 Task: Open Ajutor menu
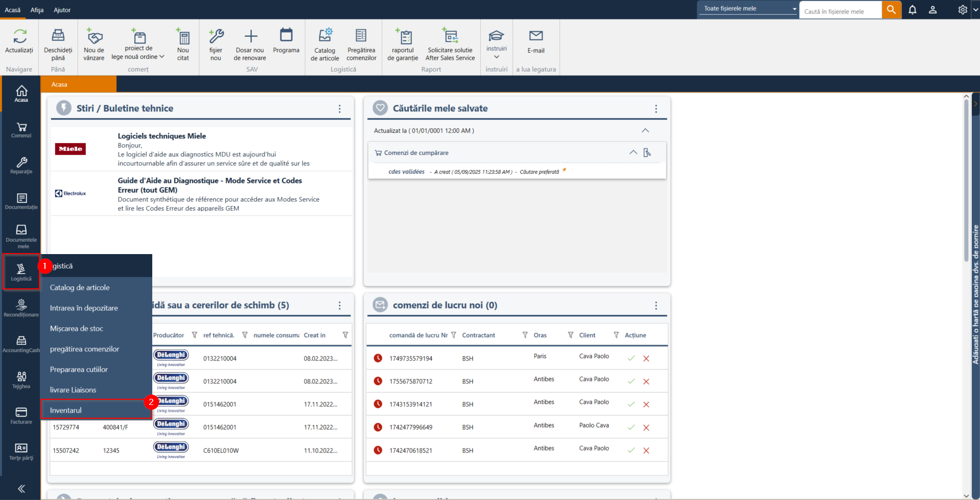[x=62, y=10]
